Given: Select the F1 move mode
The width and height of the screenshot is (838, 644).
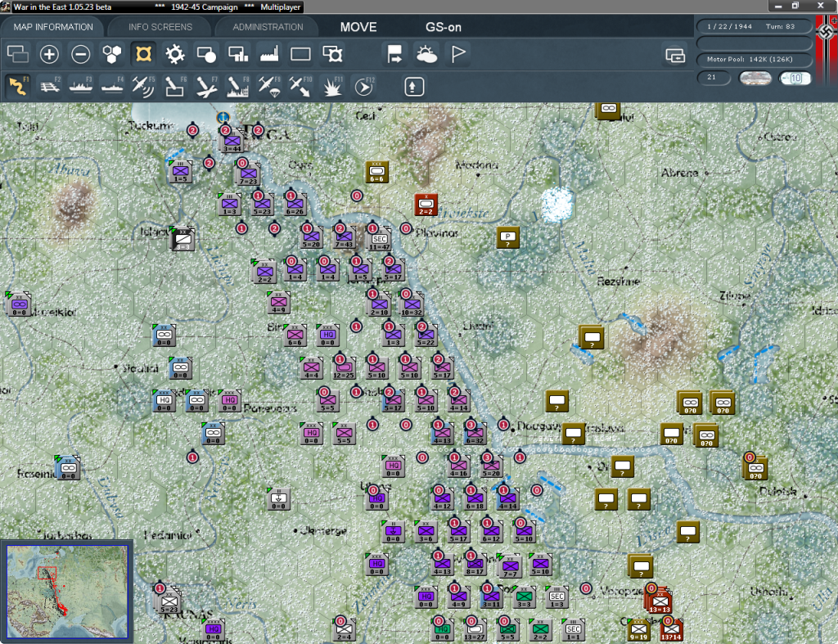Looking at the screenshot, I should (x=18, y=87).
